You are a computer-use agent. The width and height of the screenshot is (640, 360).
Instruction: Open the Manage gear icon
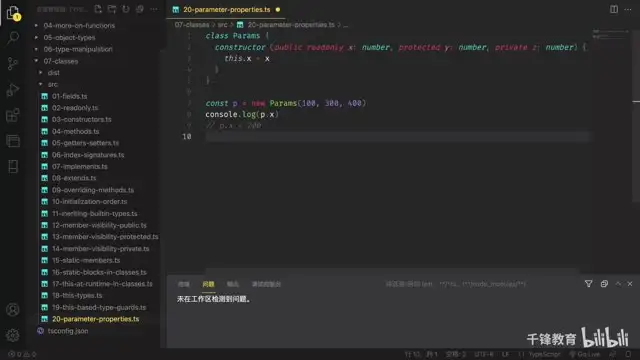coord(13,335)
